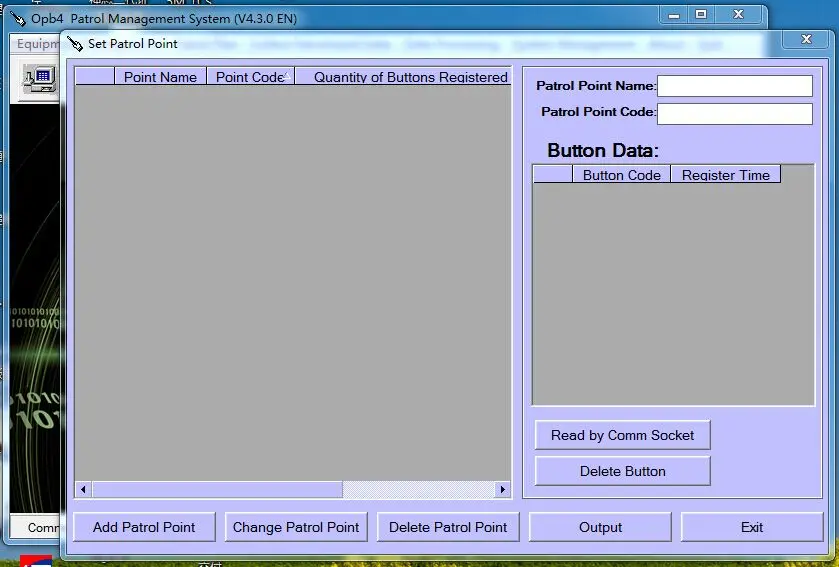This screenshot has height=567, width=839.
Task: Click the computer toolbar icon in main window
Action: pyautogui.click(x=39, y=80)
